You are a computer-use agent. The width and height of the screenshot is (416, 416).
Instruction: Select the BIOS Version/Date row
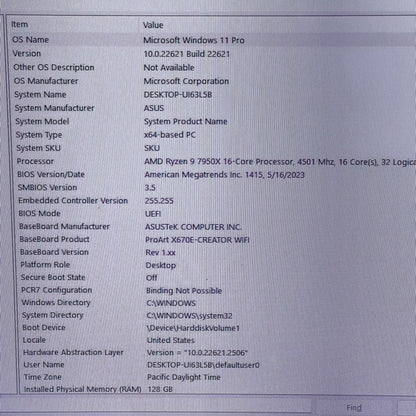[212, 174]
